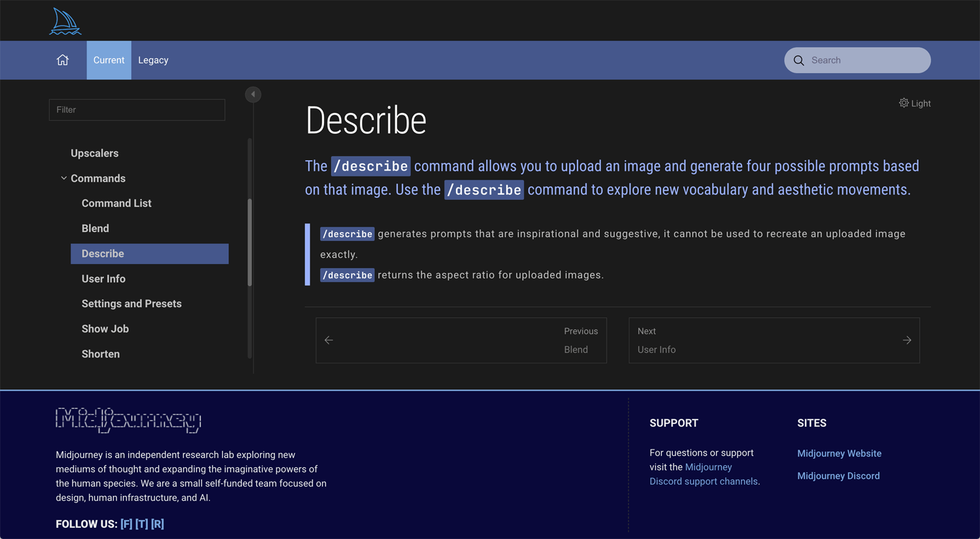Click the right arrow in Next card

pos(907,340)
